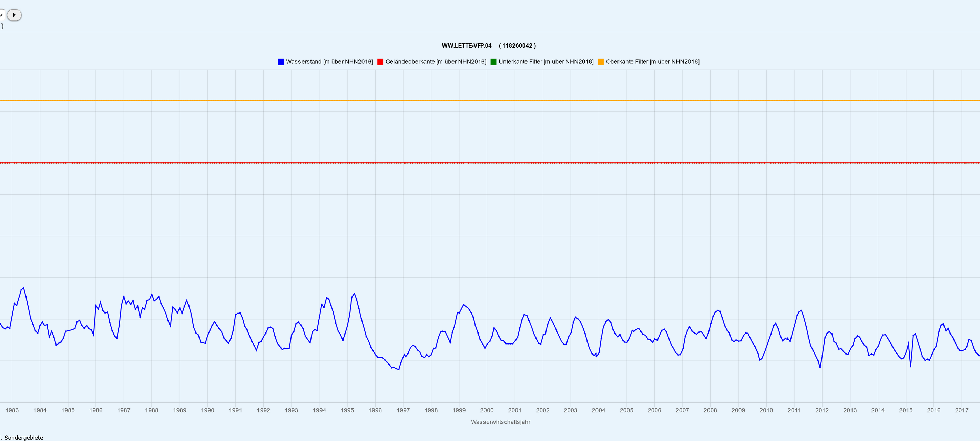The image size is (980, 441).
Task: Hide the Unterkante Filter series via legend label
Action: click(x=546, y=62)
